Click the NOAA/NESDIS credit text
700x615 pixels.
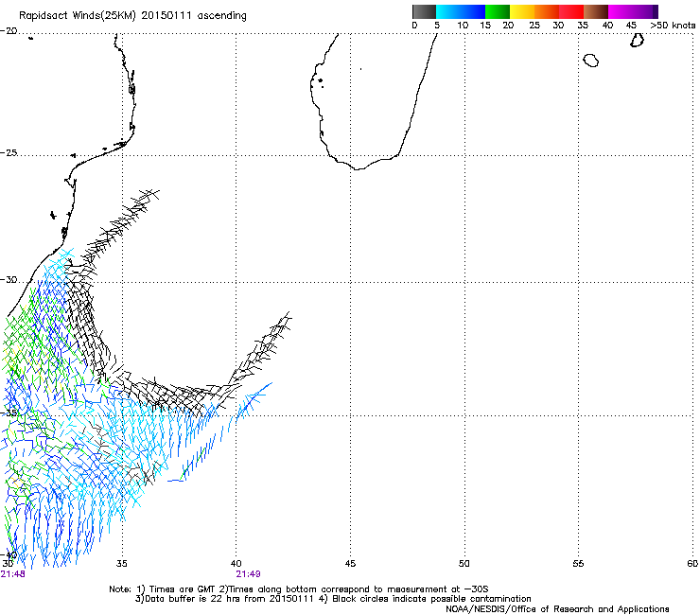click(557, 609)
